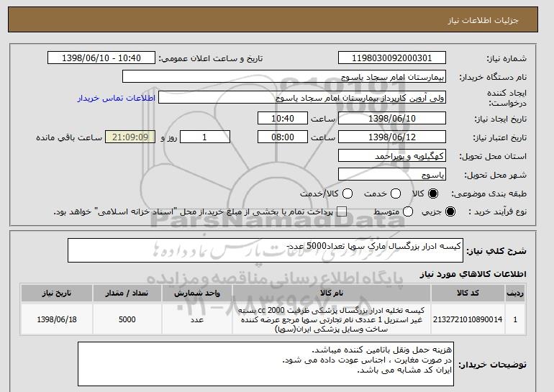
Task: Click the جزئیات اطلاعات نیاز header title
Action: (x=483, y=20)
